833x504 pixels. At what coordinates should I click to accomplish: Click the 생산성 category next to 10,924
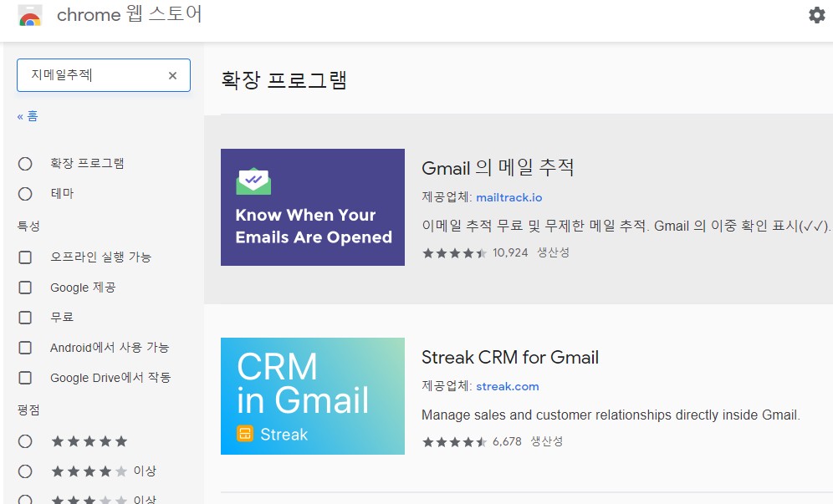pos(553,252)
